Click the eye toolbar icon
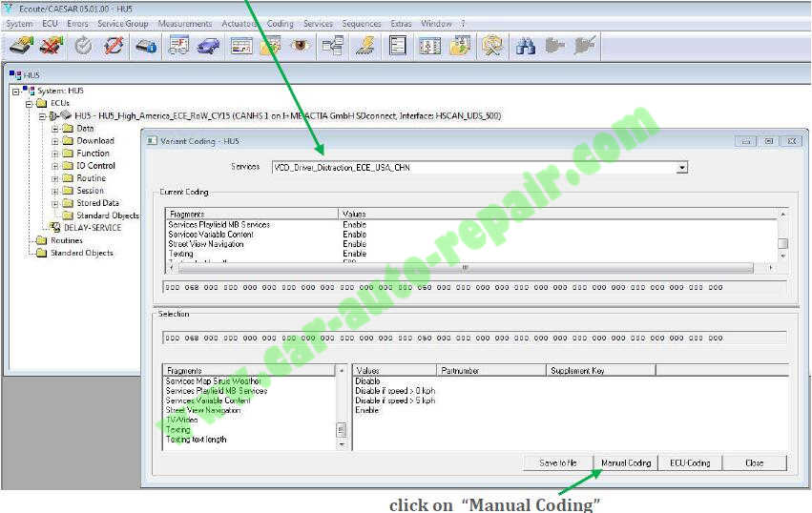812x513 pixels. 300,46
